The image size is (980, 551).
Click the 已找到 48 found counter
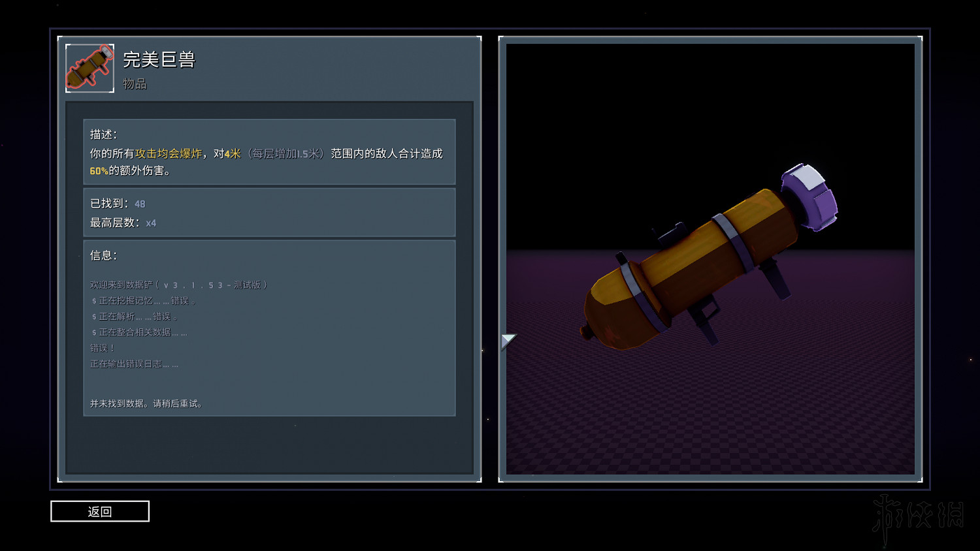[118, 204]
